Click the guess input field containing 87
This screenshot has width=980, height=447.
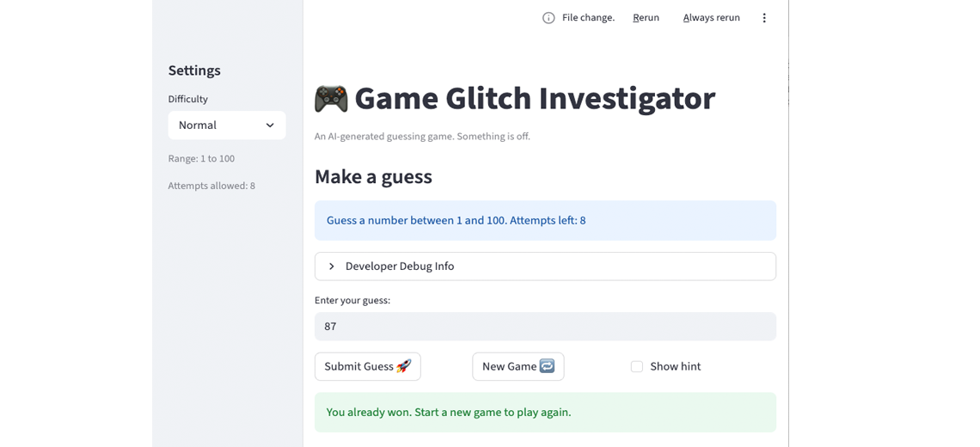click(545, 327)
